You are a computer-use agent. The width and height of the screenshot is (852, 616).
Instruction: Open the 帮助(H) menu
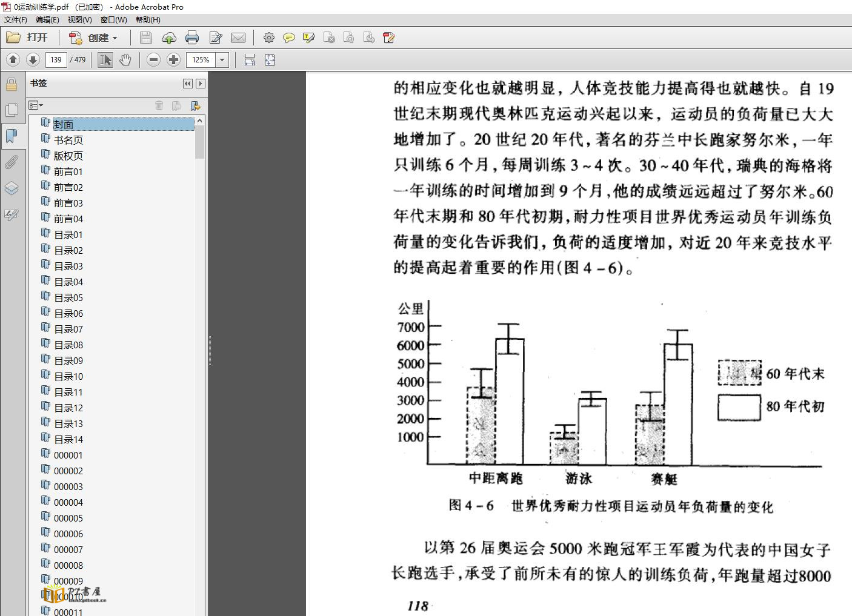148,19
